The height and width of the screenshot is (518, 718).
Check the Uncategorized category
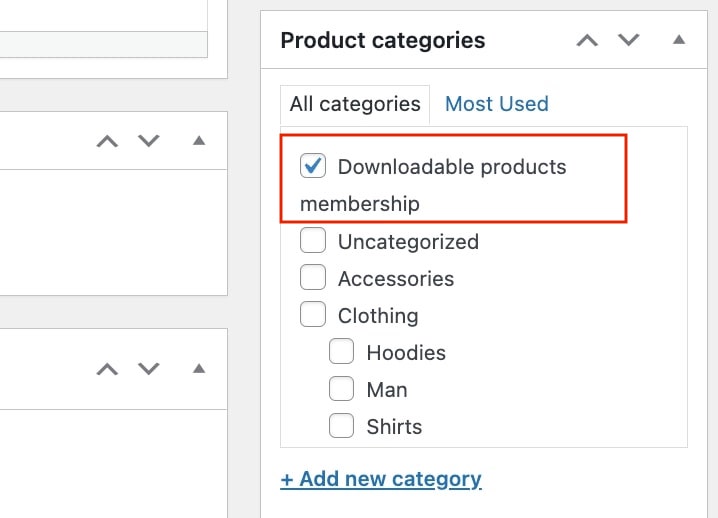313,240
